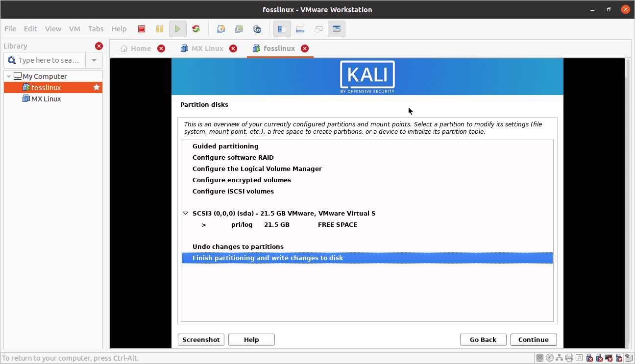Click the Unity mode overlapping-windows icon
The image size is (635, 364).
[318, 29]
